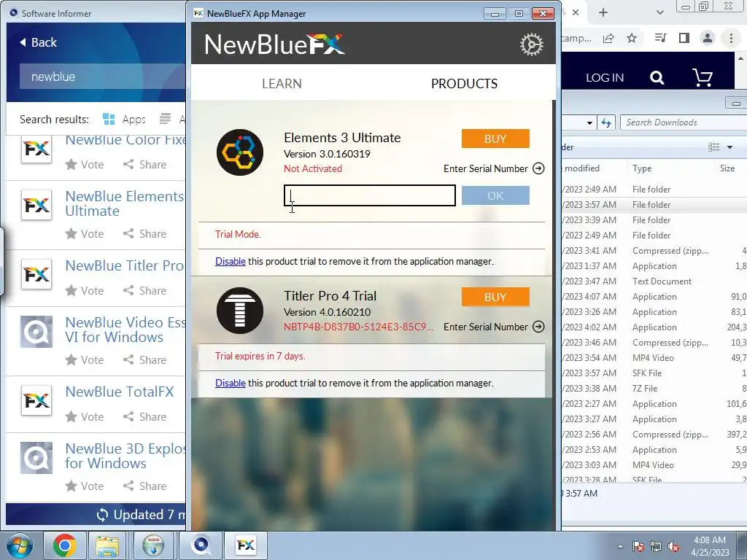The height and width of the screenshot is (560, 747).
Task: Expand Chrome tab search chevron
Action: pos(659,12)
